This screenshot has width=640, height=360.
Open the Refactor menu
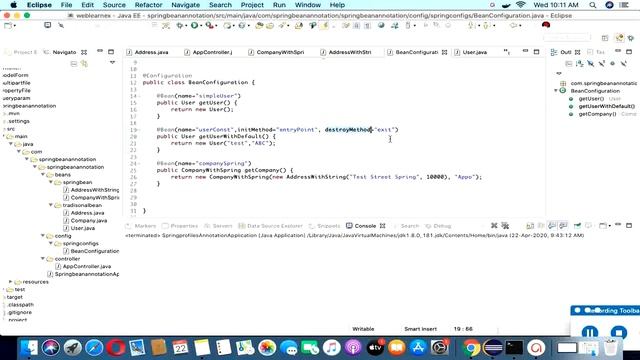(148, 5)
